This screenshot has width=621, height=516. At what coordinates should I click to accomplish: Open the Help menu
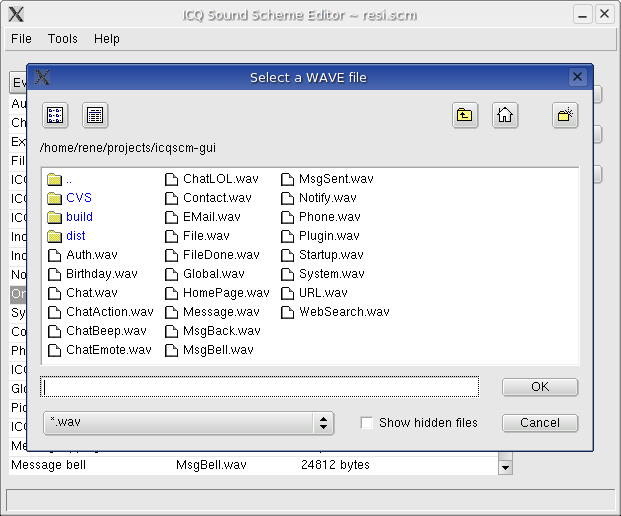107,39
